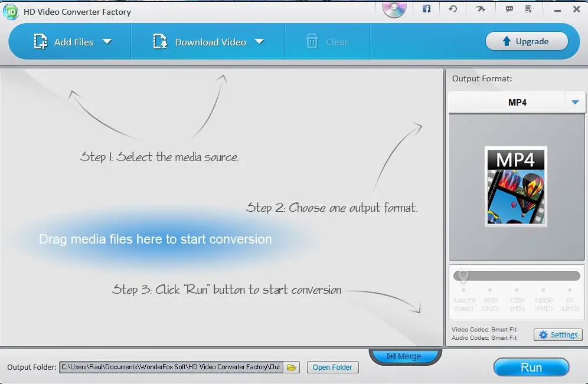Viewport: 588px width, 384px height.
Task: Expand the Download Video dropdown arrow
Action: pos(260,41)
